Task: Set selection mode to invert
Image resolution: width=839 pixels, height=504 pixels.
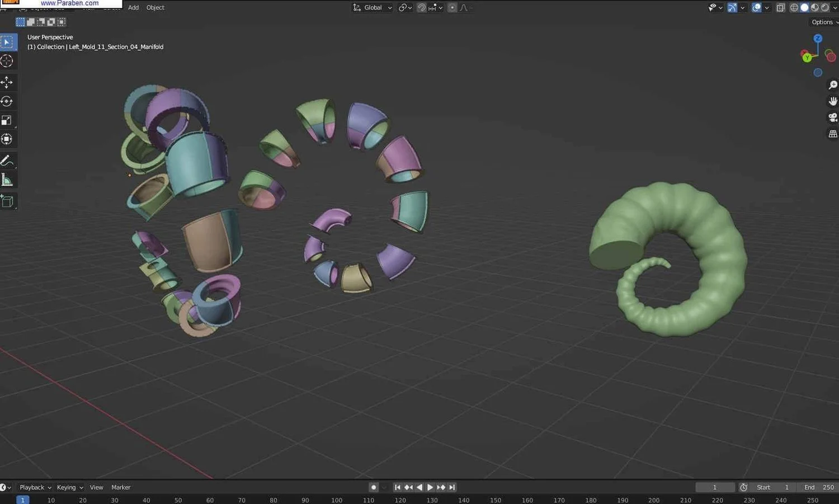Action: pyautogui.click(x=51, y=22)
